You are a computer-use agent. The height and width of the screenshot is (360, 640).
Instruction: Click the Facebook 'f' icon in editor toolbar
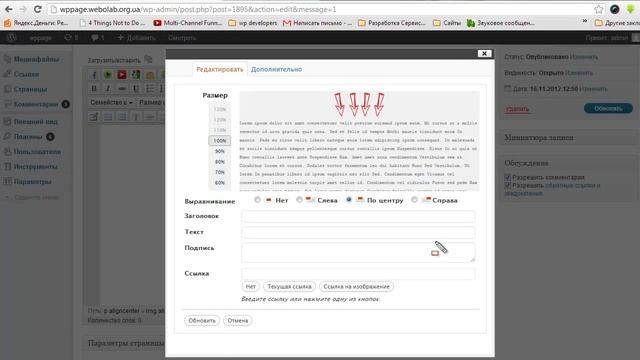tap(94, 75)
